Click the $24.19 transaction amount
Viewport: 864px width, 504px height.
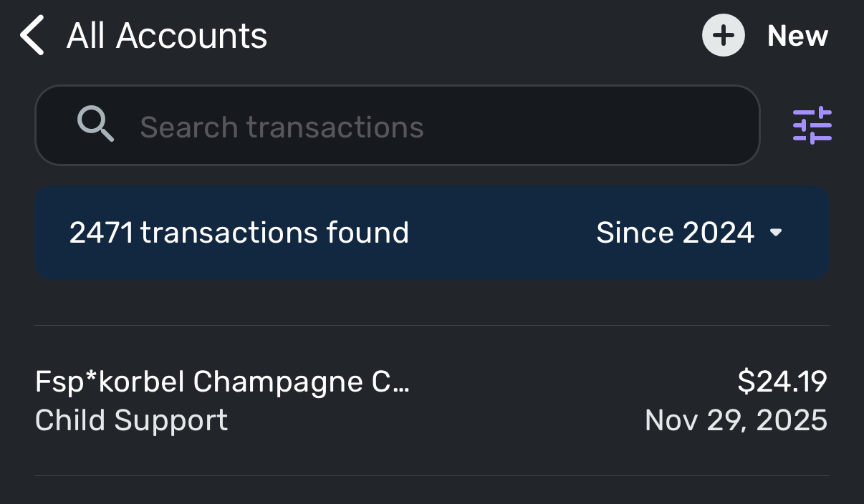(782, 382)
